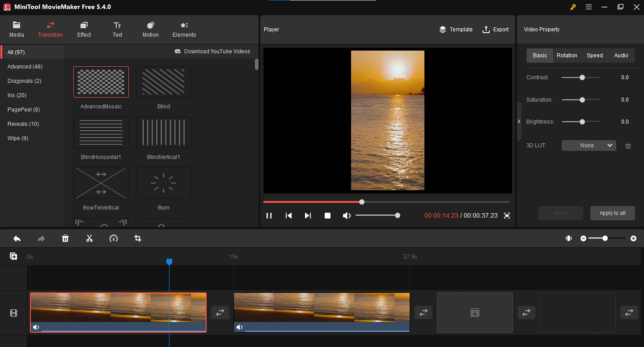Image resolution: width=644 pixels, height=347 pixels.
Task: Open the Template option
Action: pyautogui.click(x=456, y=30)
